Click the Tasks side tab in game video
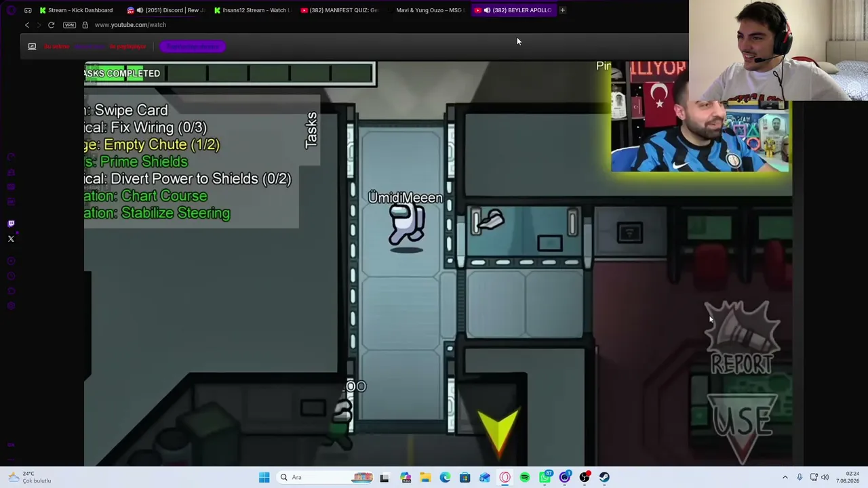 (311, 130)
